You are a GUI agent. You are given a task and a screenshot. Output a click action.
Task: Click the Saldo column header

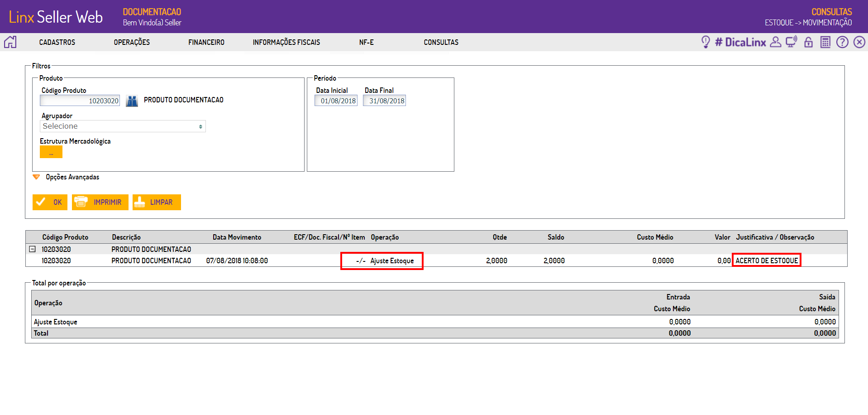pos(556,237)
